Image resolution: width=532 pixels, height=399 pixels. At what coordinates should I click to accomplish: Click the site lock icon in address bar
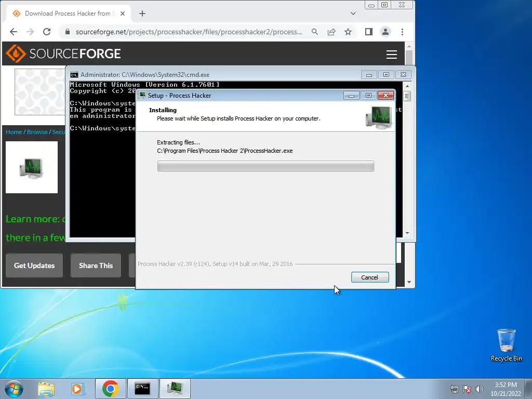pos(67,32)
